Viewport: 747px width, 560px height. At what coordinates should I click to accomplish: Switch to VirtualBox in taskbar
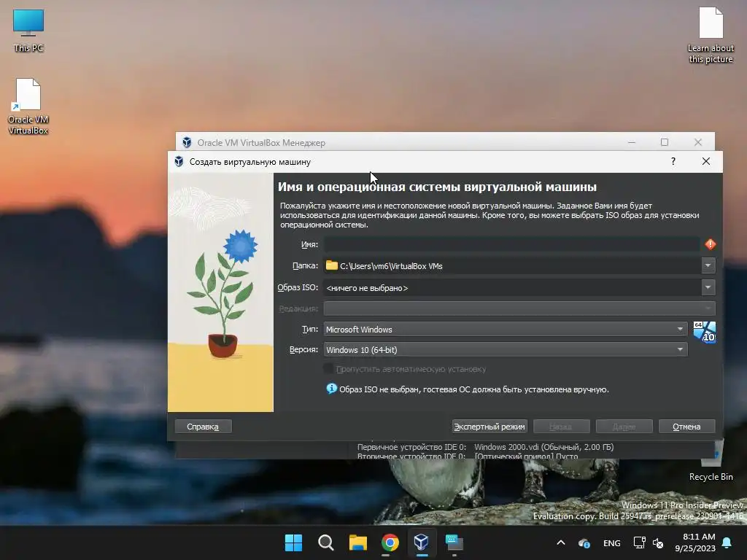[422, 542]
